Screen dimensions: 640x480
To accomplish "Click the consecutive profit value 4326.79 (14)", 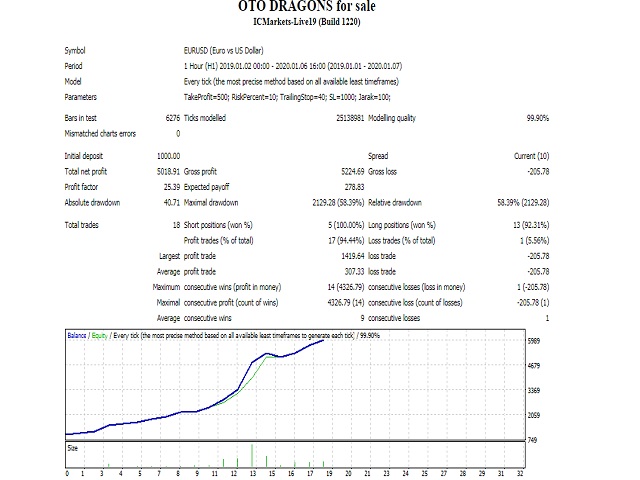I will (346, 302).
